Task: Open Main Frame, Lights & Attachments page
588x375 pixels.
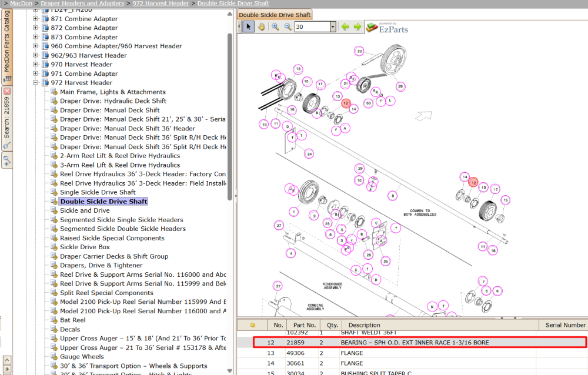Action: 112,92
